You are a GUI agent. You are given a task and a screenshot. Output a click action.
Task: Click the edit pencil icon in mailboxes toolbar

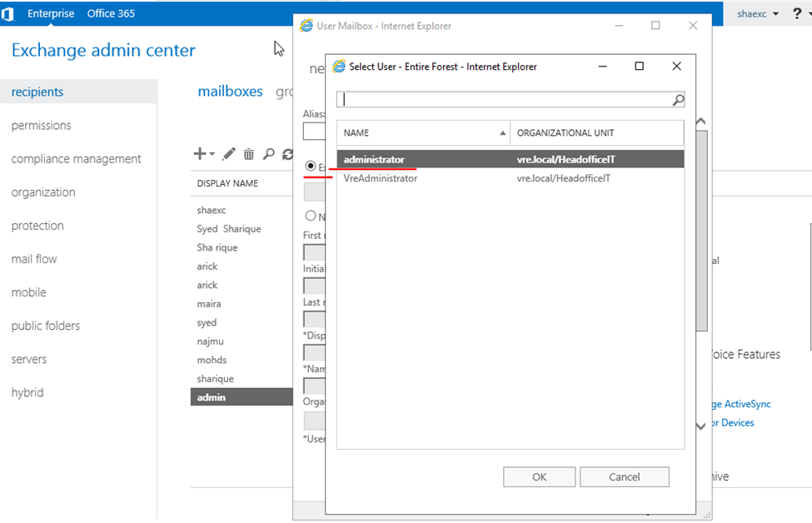(229, 154)
